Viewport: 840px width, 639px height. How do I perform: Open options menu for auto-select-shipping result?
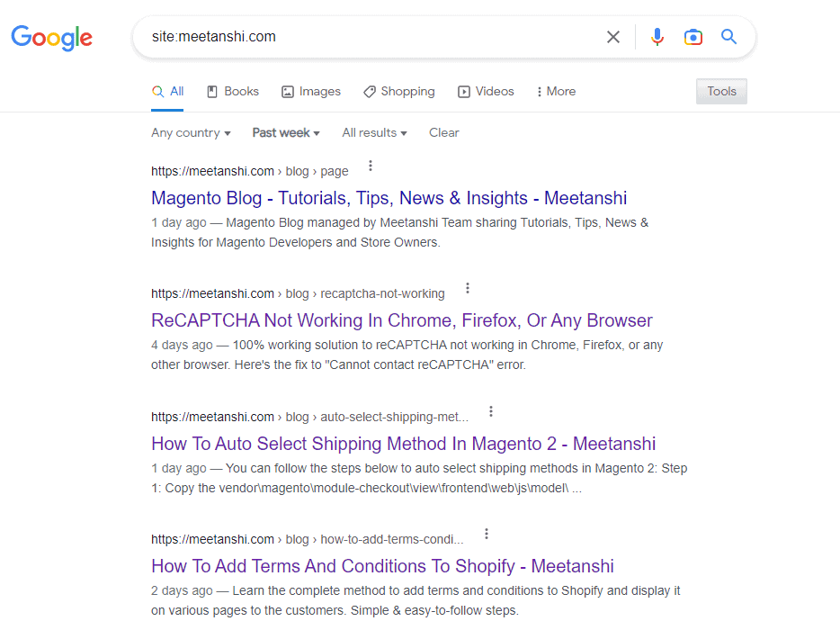(491, 411)
